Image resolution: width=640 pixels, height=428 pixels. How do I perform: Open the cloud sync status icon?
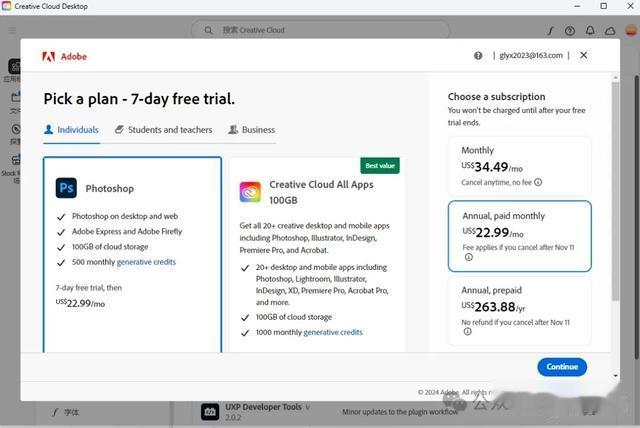[610, 31]
